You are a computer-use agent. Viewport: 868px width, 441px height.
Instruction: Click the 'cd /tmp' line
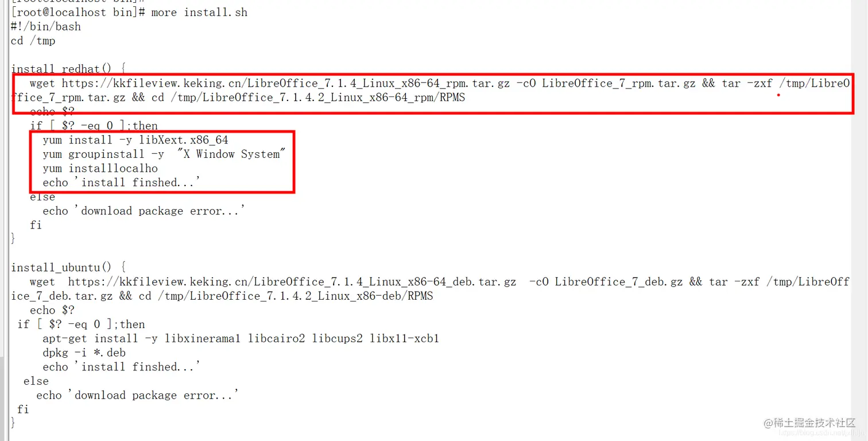(x=33, y=41)
